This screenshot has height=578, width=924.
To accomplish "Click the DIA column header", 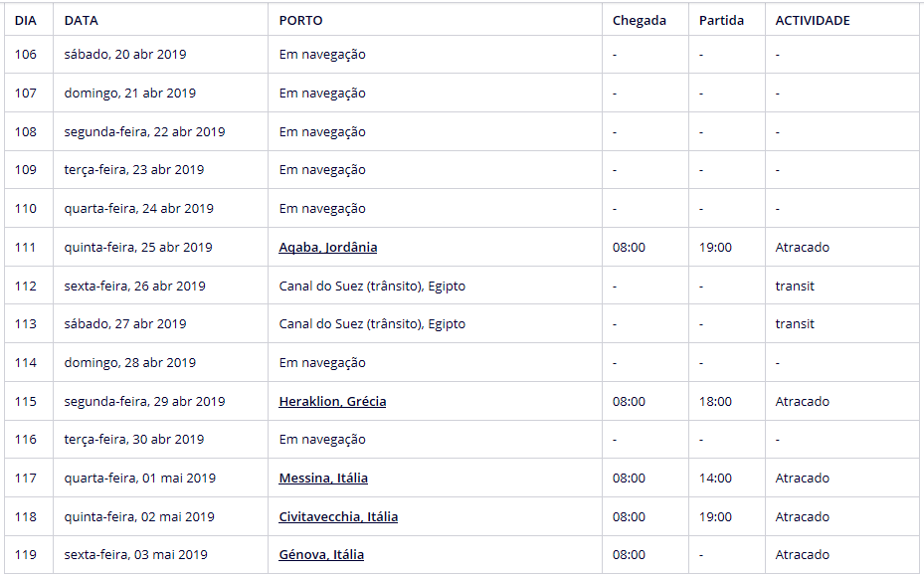I will click(x=25, y=20).
